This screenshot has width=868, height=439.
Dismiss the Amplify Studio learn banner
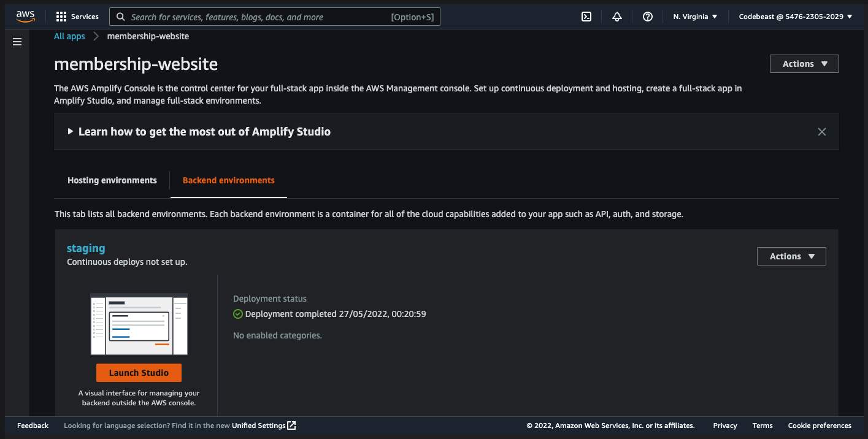(822, 132)
